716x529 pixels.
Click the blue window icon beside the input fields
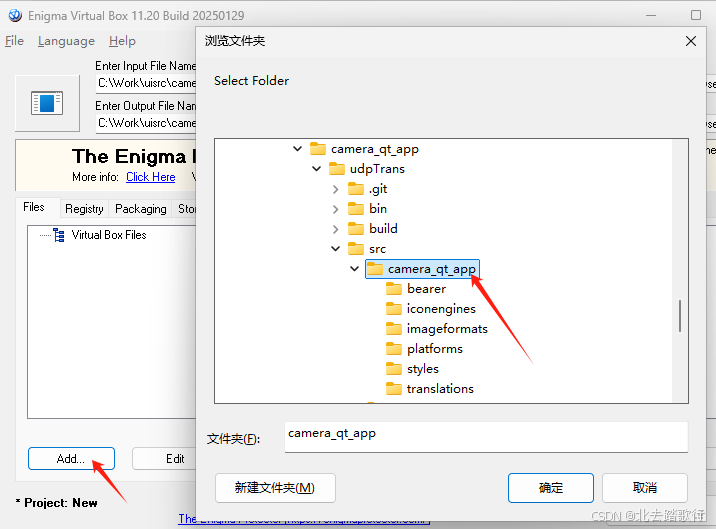click(47, 103)
